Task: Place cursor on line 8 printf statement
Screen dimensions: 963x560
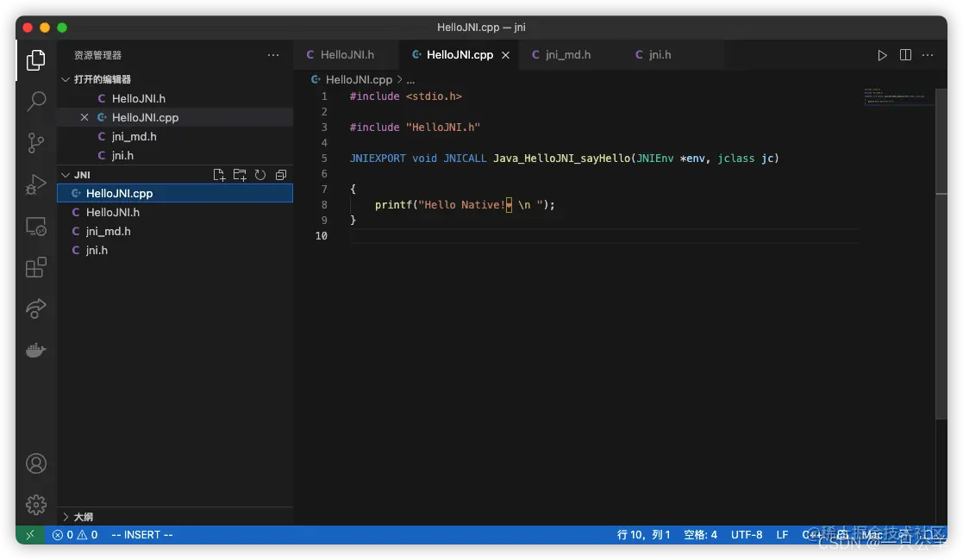Action: tap(465, 204)
